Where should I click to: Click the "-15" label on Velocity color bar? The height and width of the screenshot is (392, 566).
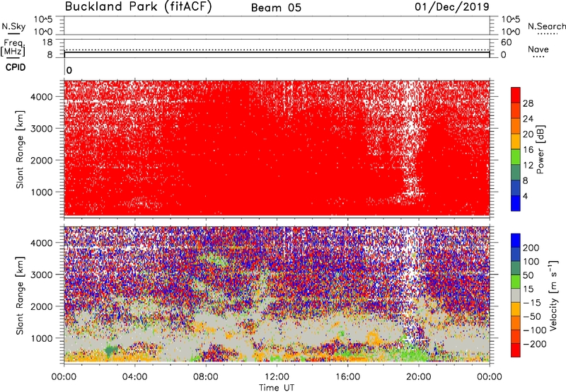click(x=532, y=302)
